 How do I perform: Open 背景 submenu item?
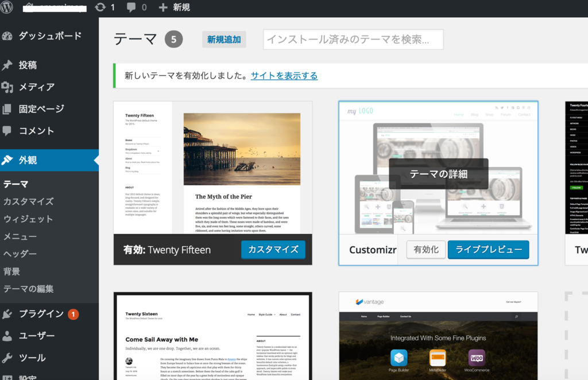pyautogui.click(x=11, y=272)
